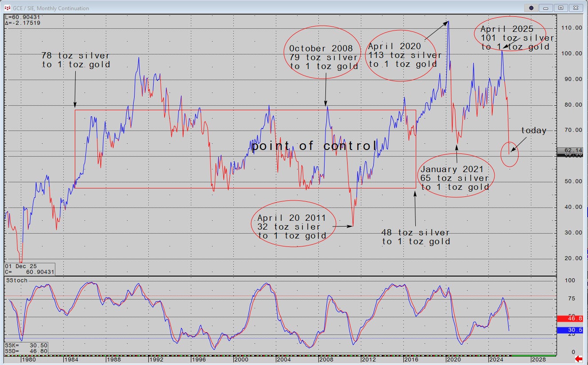The image size is (588, 365).
Task: Click the dark dot button in the title bar
Action: click(531, 8)
